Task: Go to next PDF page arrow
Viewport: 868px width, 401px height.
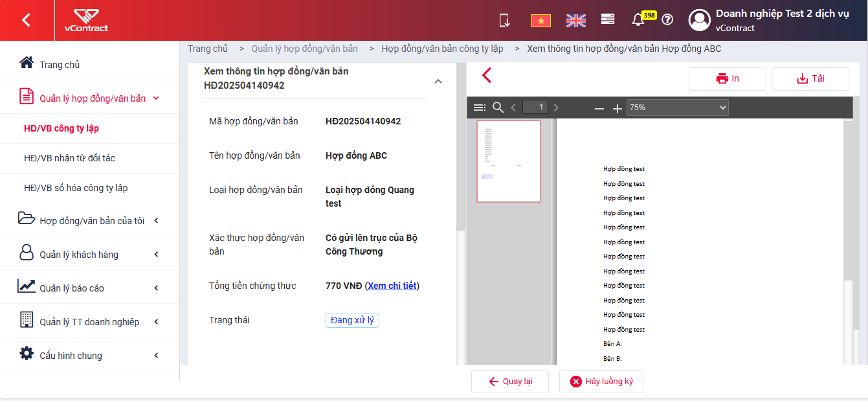Action: click(x=555, y=108)
